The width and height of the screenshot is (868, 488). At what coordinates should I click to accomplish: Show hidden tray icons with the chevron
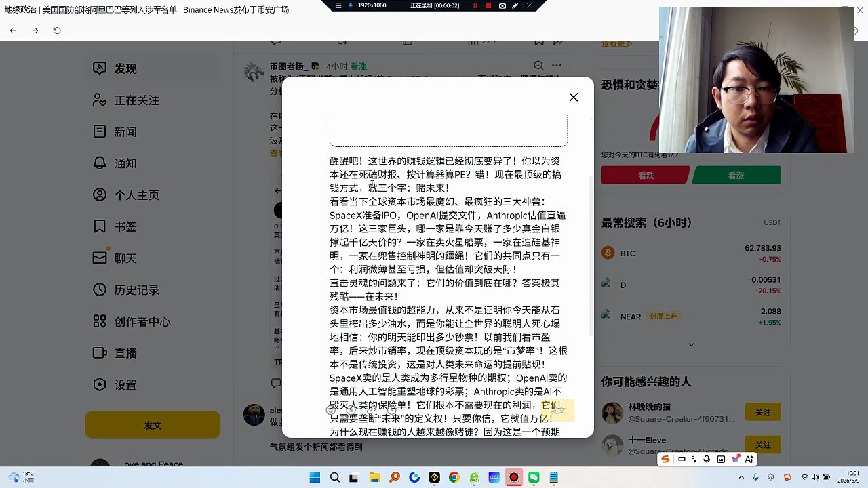(x=742, y=477)
